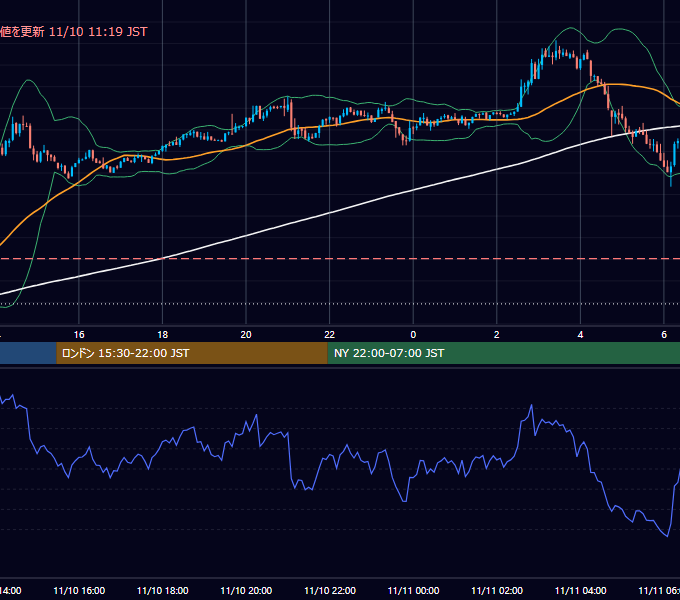Click the 11/11 02:00 date label
This screenshot has height=600, width=680.
[x=497, y=590]
